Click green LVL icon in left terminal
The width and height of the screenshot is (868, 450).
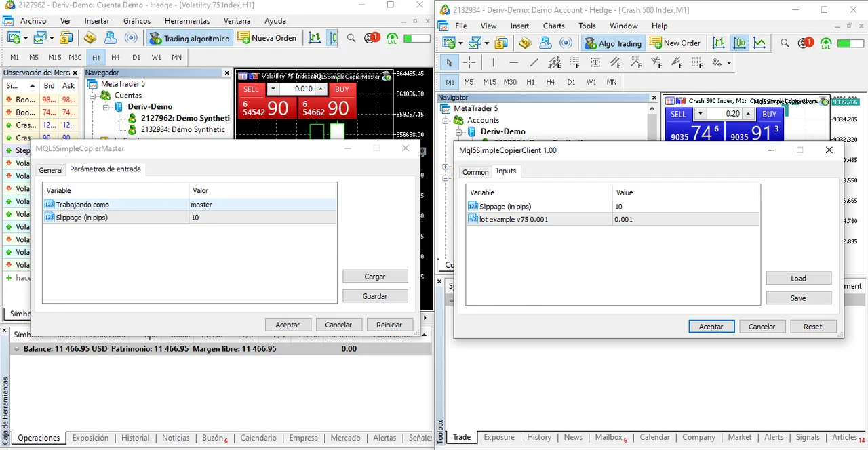pos(392,38)
